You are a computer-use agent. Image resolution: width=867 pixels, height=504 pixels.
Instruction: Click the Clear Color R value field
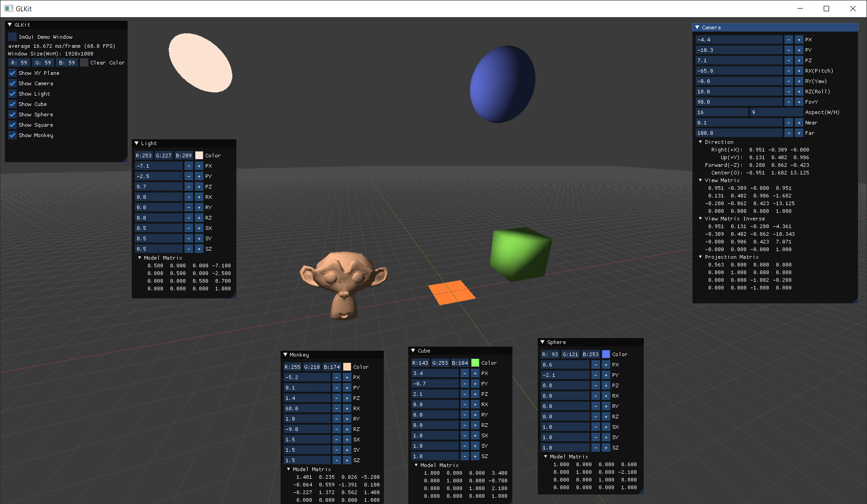coord(19,63)
